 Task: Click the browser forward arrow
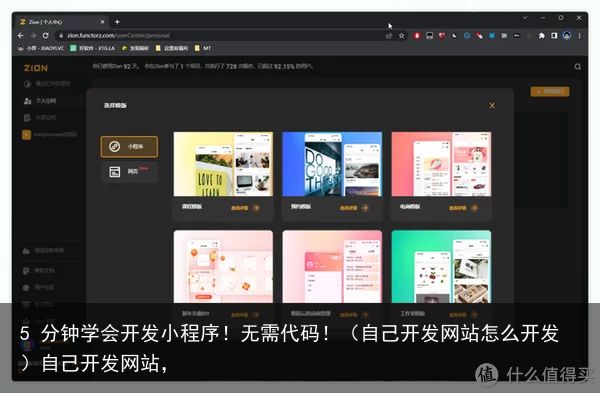tap(33, 35)
